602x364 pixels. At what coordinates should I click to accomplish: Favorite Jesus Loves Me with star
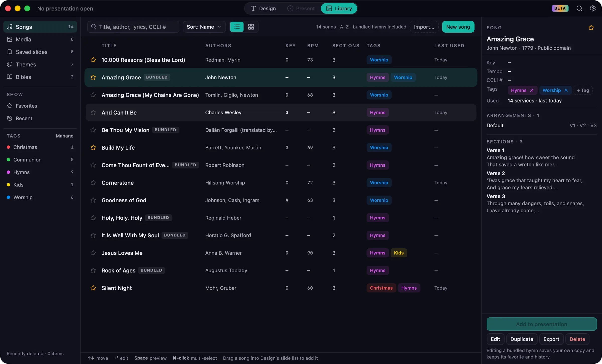pos(93,253)
